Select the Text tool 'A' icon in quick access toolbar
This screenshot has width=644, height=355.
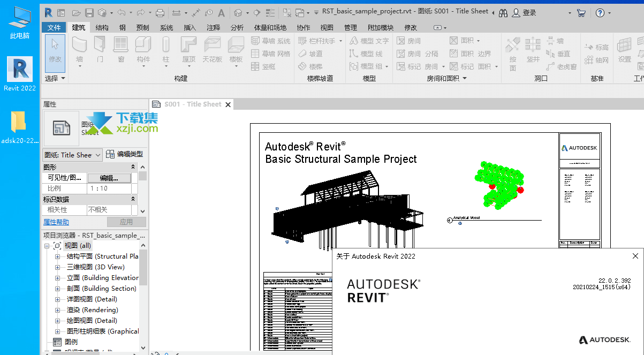222,12
